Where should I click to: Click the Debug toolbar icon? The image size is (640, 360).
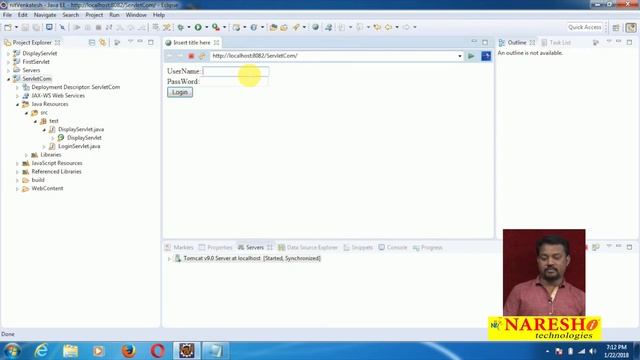click(180, 27)
